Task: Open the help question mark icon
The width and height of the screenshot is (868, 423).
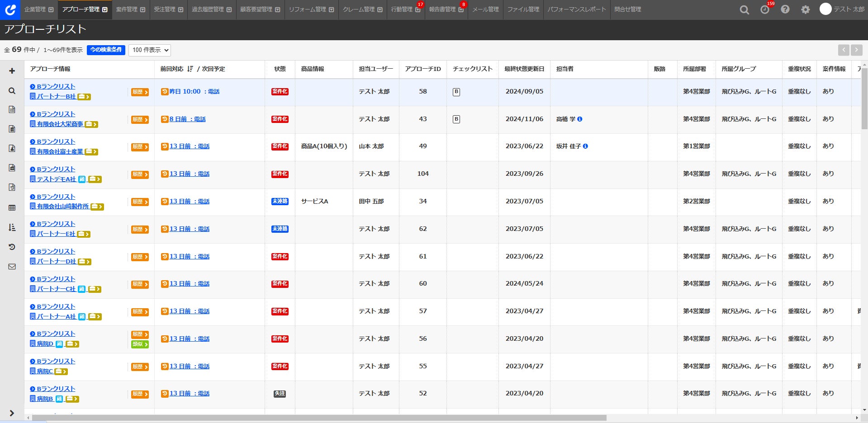Action: click(x=785, y=9)
